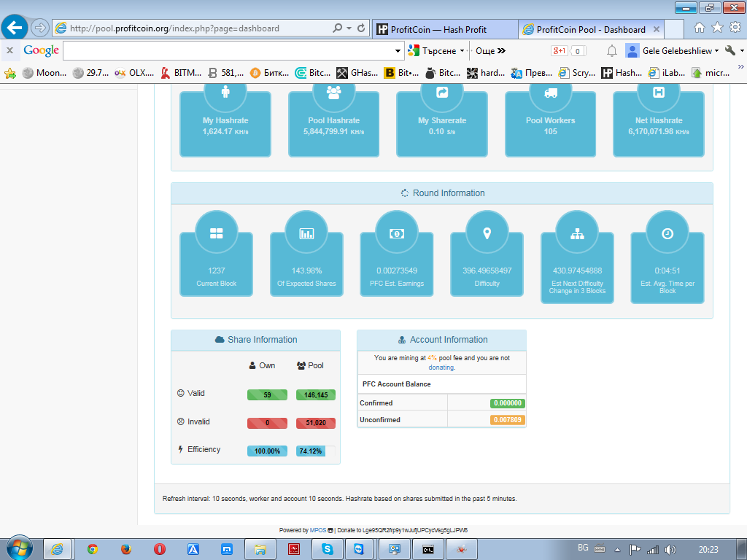Open Chrome from the taskbar

pos(93,549)
